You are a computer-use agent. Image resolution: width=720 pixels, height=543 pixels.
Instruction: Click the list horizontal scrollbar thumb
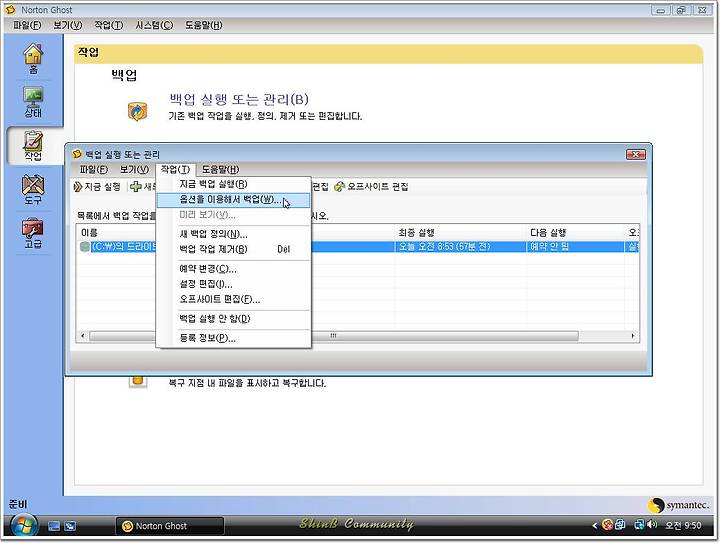tap(334, 336)
